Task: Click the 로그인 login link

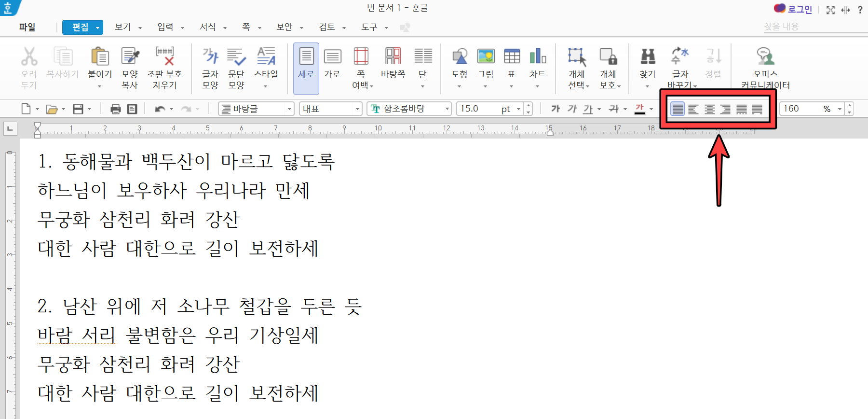Action: pyautogui.click(x=800, y=9)
